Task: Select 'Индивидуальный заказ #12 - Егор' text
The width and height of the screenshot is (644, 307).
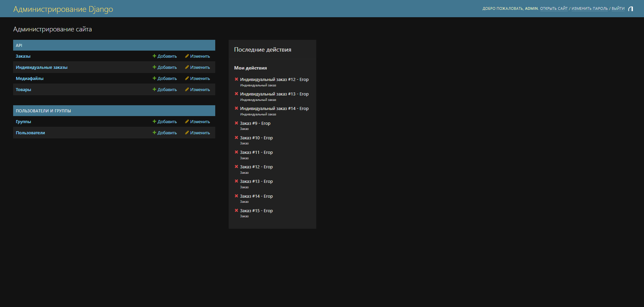Action: [x=274, y=80]
